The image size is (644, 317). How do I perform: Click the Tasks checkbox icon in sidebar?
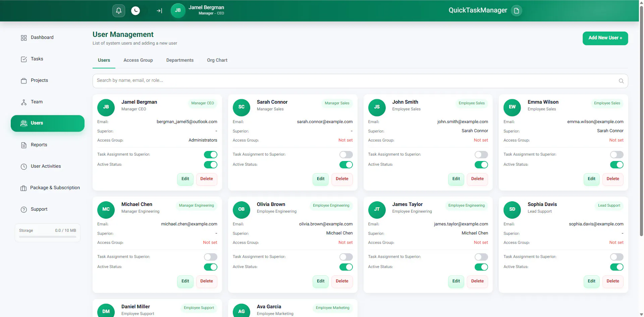[24, 59]
